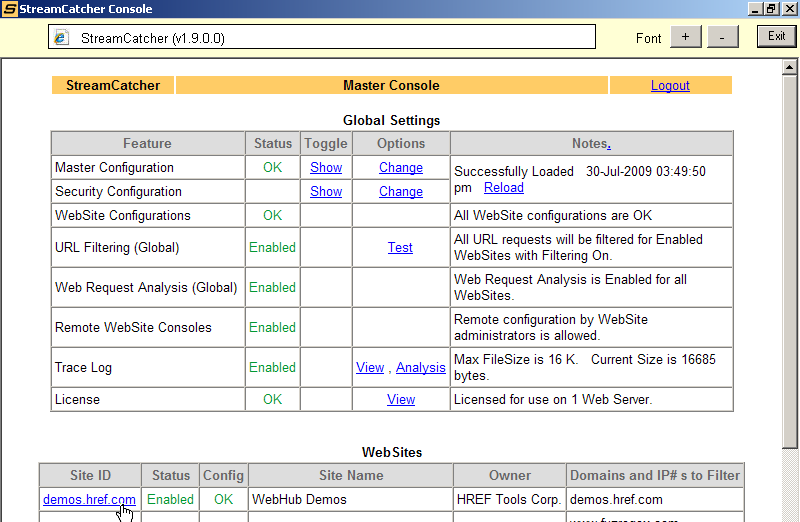
Task: Open Trace Log Analysis link
Action: click(x=420, y=367)
